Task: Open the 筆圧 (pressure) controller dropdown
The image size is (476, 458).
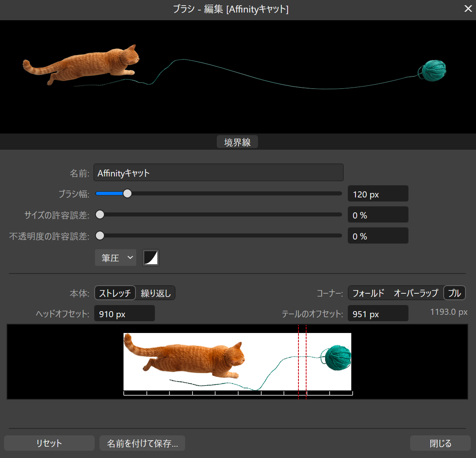Action: 115,258
